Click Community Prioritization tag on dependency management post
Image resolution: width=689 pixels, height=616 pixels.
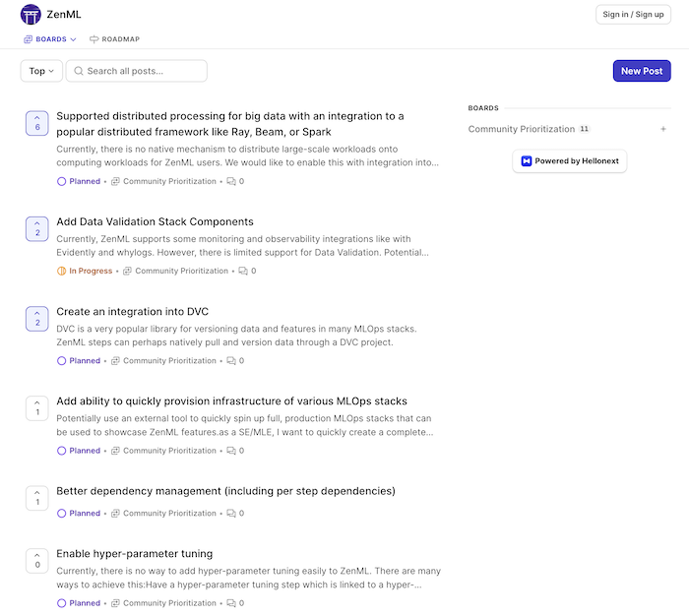(164, 514)
